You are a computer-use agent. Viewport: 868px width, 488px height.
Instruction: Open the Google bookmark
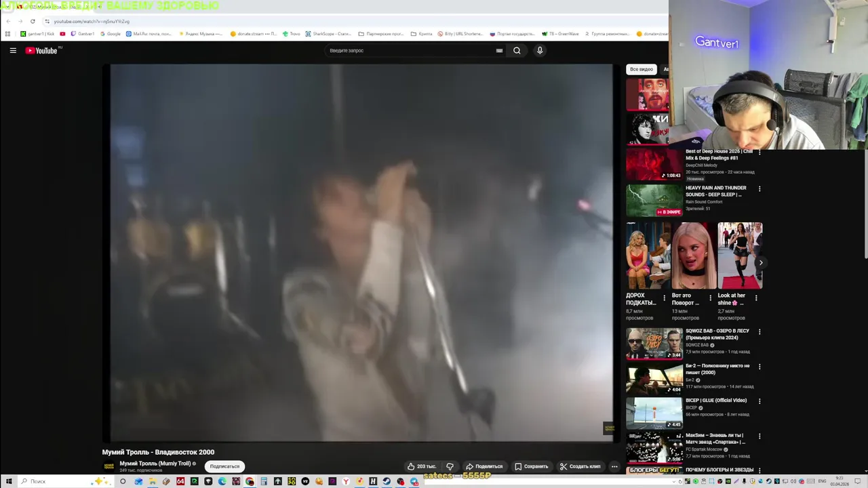(110, 34)
